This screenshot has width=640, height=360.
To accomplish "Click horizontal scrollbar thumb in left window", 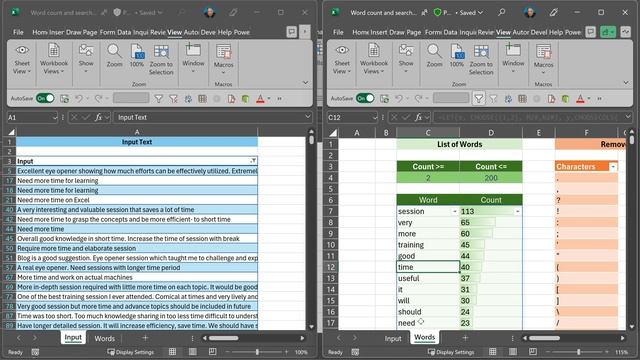I will pyautogui.click(x=224, y=338).
